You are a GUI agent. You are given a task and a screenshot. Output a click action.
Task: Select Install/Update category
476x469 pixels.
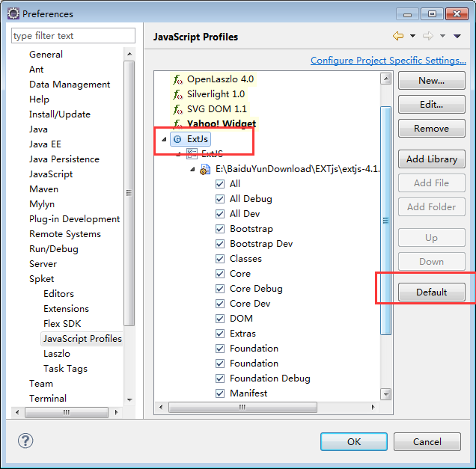(60, 114)
